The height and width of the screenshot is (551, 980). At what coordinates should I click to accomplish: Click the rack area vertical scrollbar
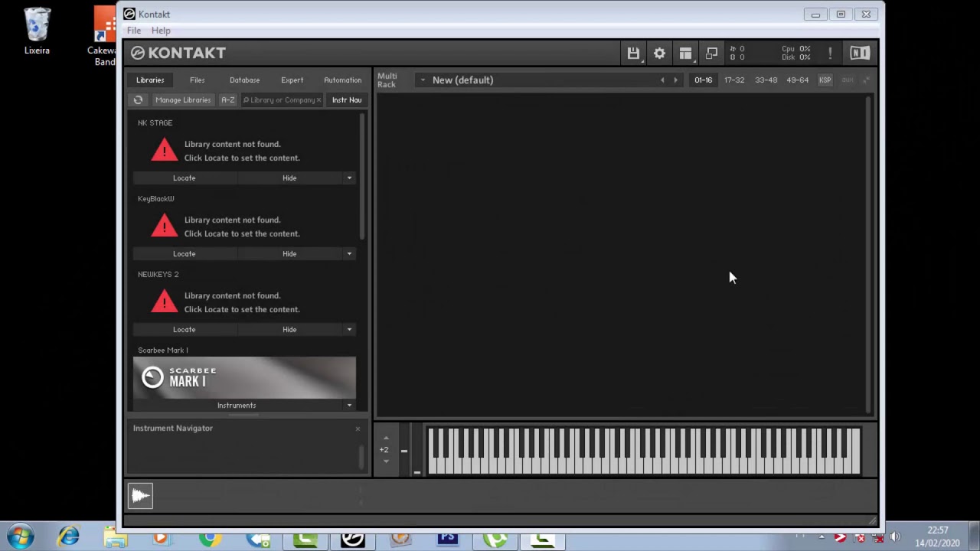[869, 254]
